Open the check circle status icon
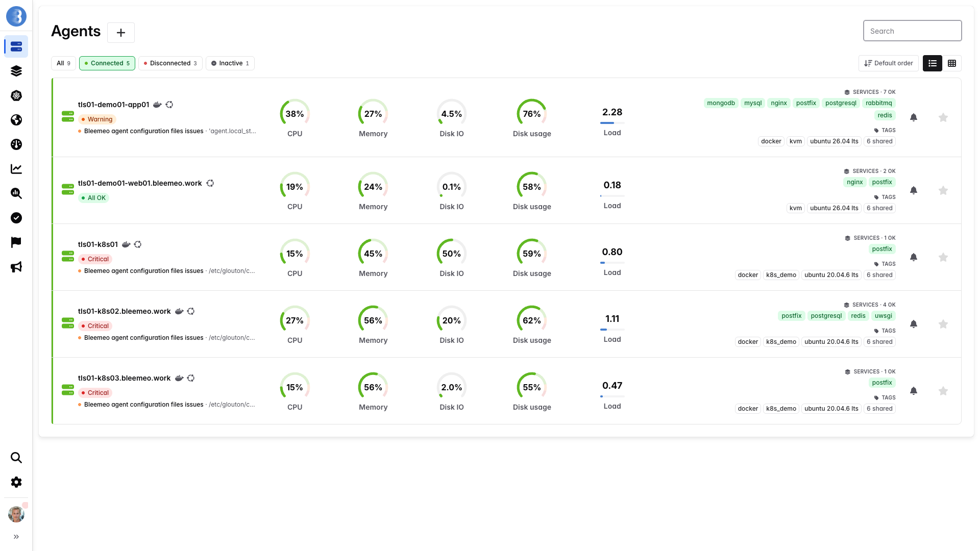This screenshot has width=980, height=551. tap(16, 218)
